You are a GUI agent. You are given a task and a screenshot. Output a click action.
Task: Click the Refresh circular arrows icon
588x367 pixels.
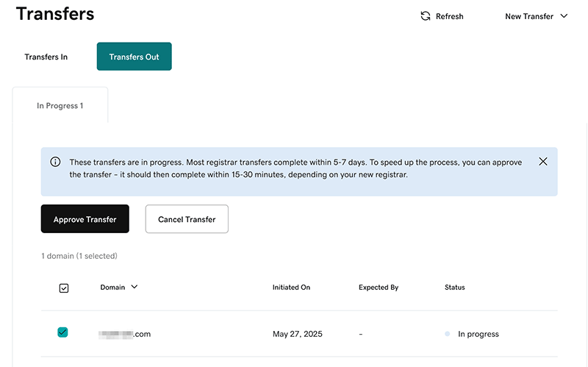[425, 16]
